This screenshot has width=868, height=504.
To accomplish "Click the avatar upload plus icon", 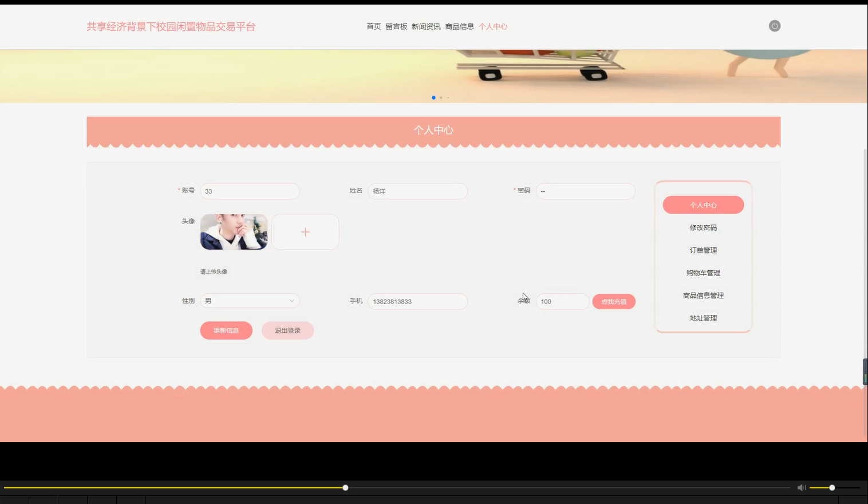I will pos(305,232).
